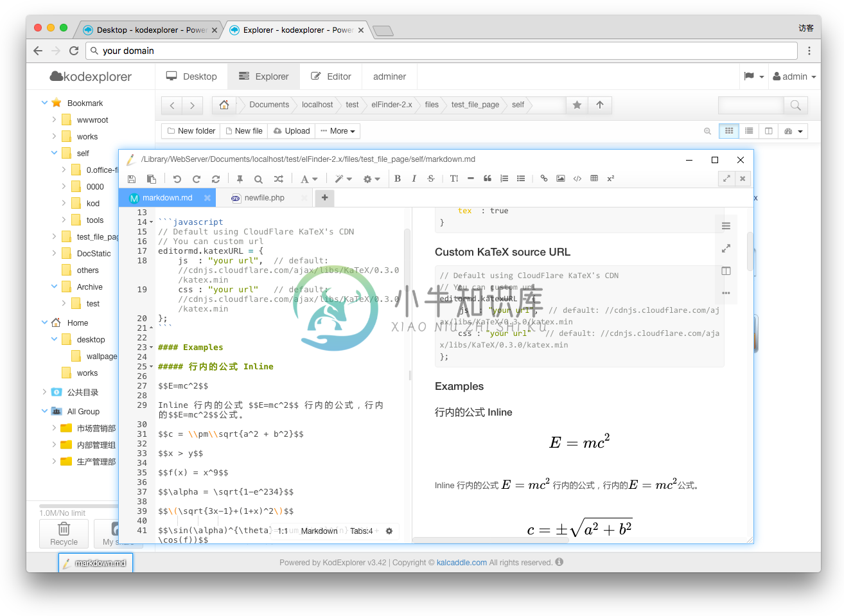
Task: Click the New file button
Action: [x=244, y=131]
